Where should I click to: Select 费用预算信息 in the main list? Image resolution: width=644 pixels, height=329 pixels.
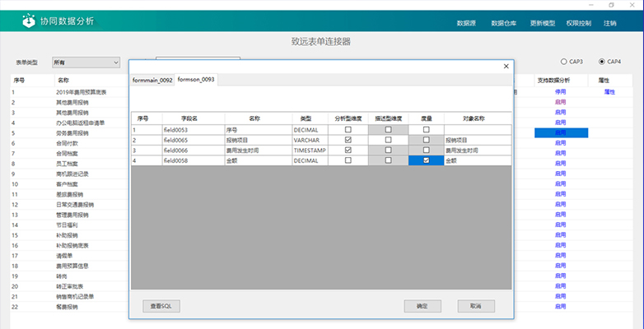pos(72,266)
